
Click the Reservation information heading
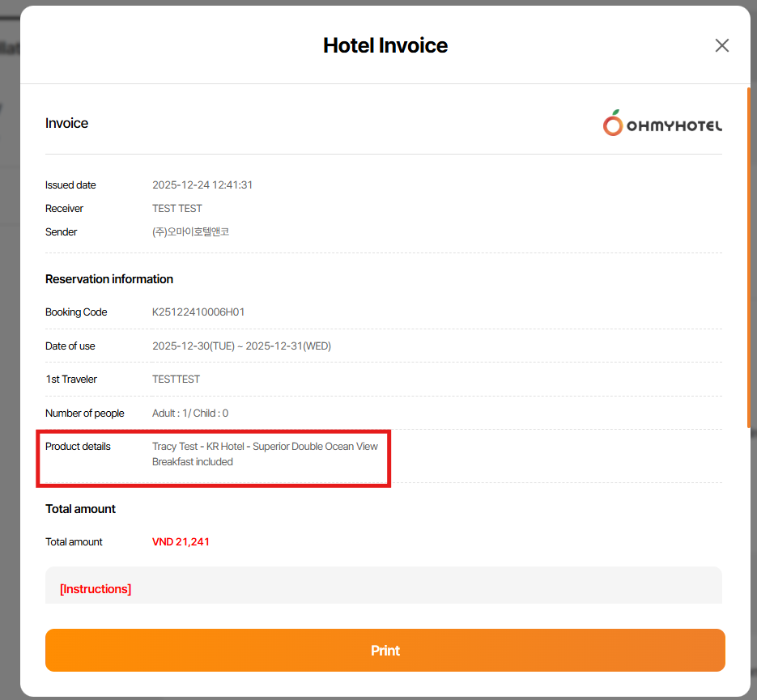[109, 279]
